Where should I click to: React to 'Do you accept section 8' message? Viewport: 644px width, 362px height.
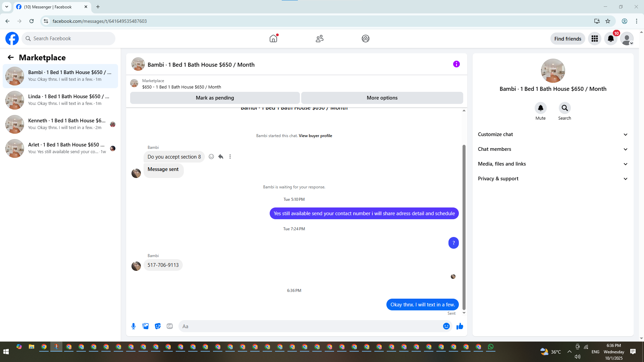click(x=211, y=157)
